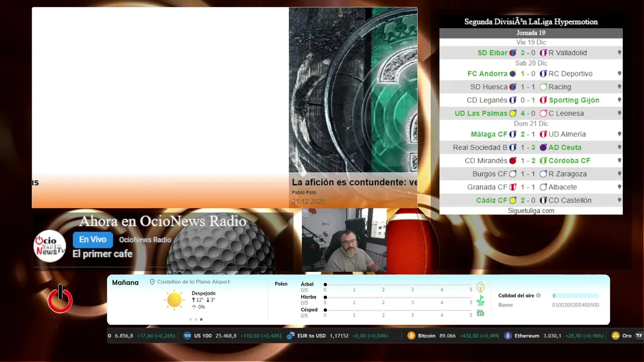Click author name Pablo Polo
Image resolution: width=644 pixels, height=362 pixels.
click(x=303, y=193)
